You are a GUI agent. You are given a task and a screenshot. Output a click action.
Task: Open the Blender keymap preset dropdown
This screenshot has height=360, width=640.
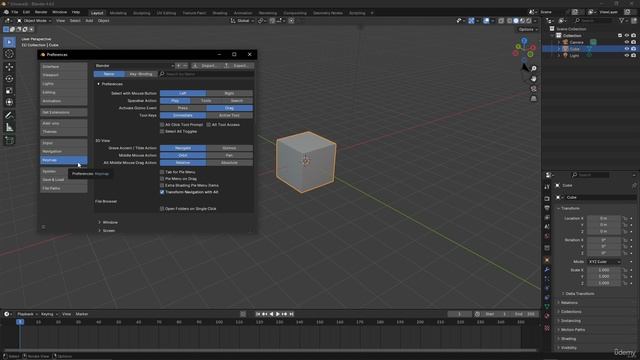pos(134,66)
